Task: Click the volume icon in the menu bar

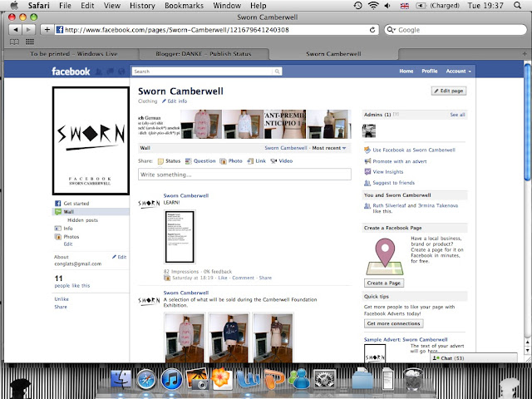Action: pyautogui.click(x=387, y=6)
